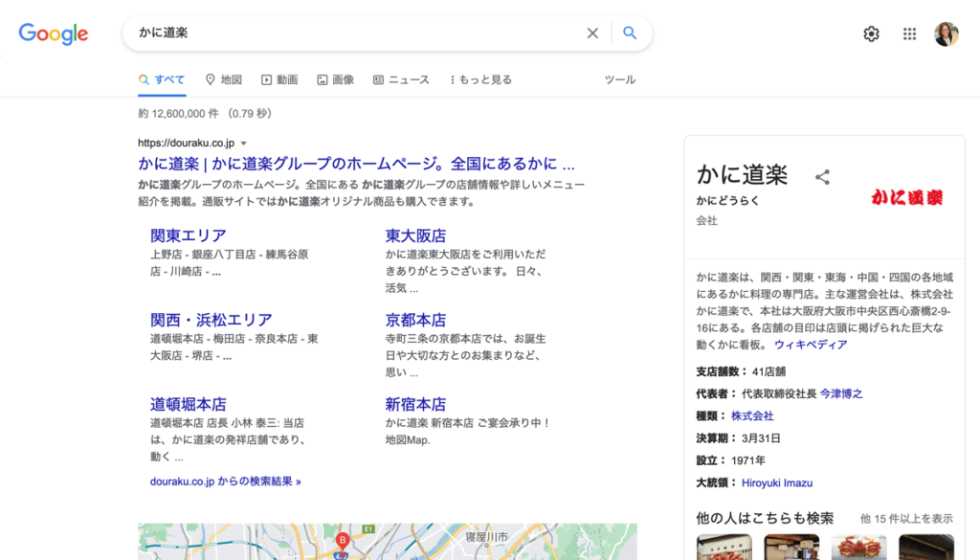Click the 今津博之 link
This screenshot has width=980, height=560.
coord(840,393)
